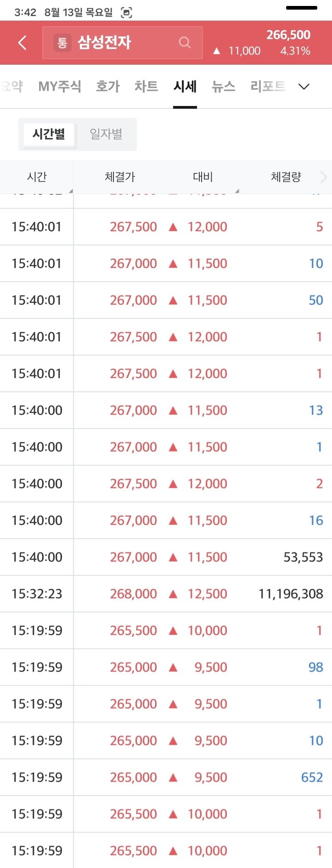The image size is (332, 868).
Task: Open the MY주식 tab
Action: click(60, 86)
